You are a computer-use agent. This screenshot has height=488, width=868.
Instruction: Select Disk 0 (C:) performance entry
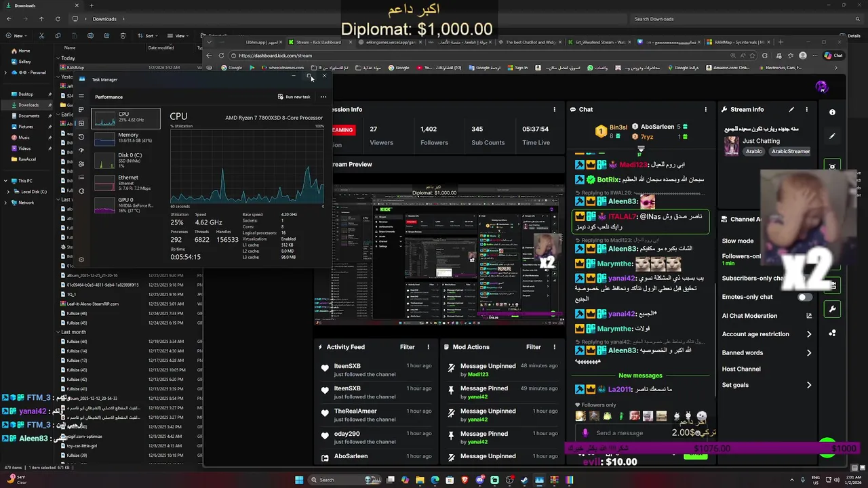(126, 159)
